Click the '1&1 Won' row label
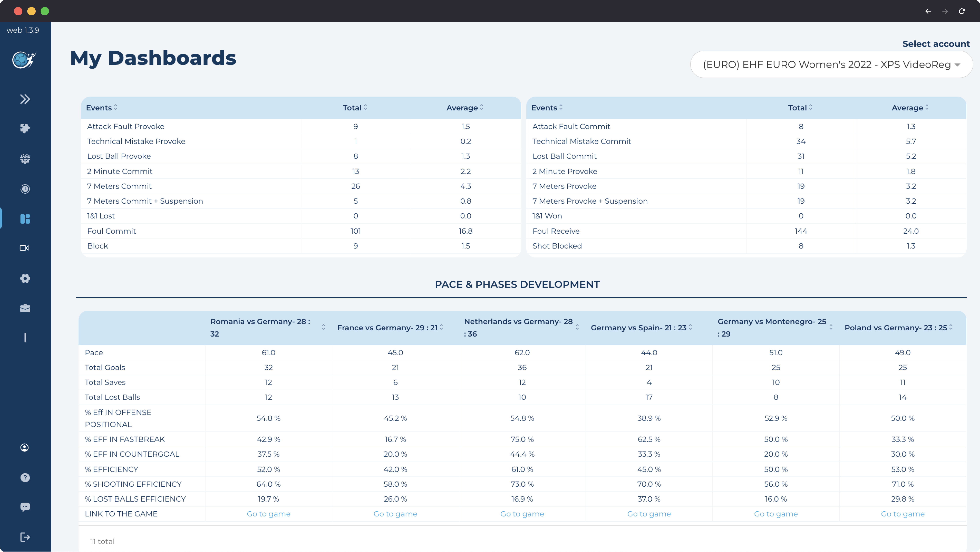The image size is (980, 552). click(547, 216)
